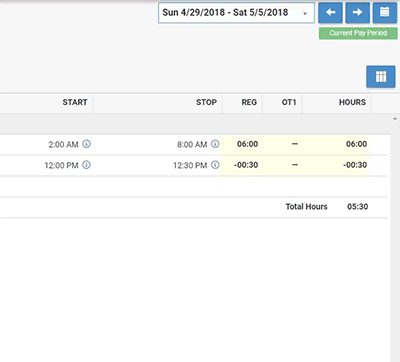This screenshot has height=362, width=400.
Task: Open the column chooser grid button
Action: pyautogui.click(x=381, y=77)
